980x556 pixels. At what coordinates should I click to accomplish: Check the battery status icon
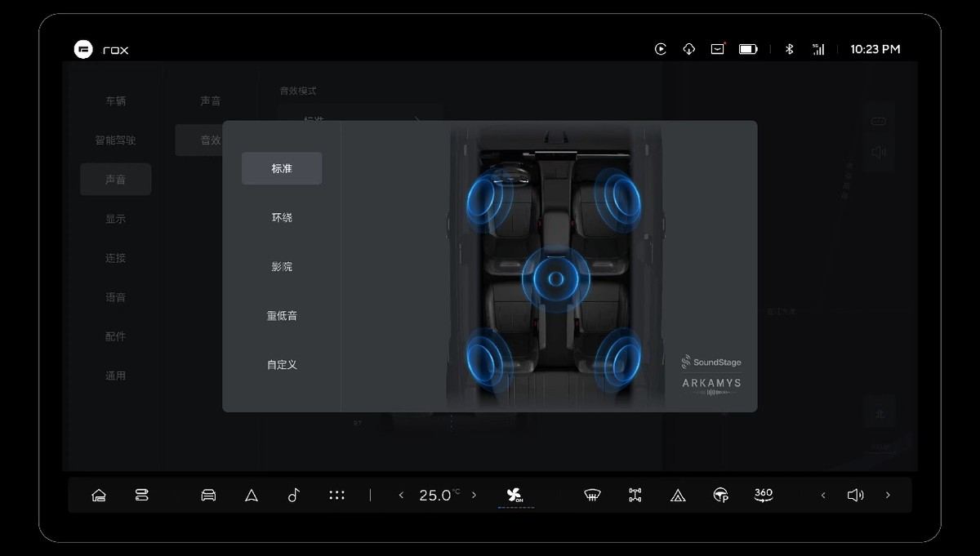[x=748, y=49]
